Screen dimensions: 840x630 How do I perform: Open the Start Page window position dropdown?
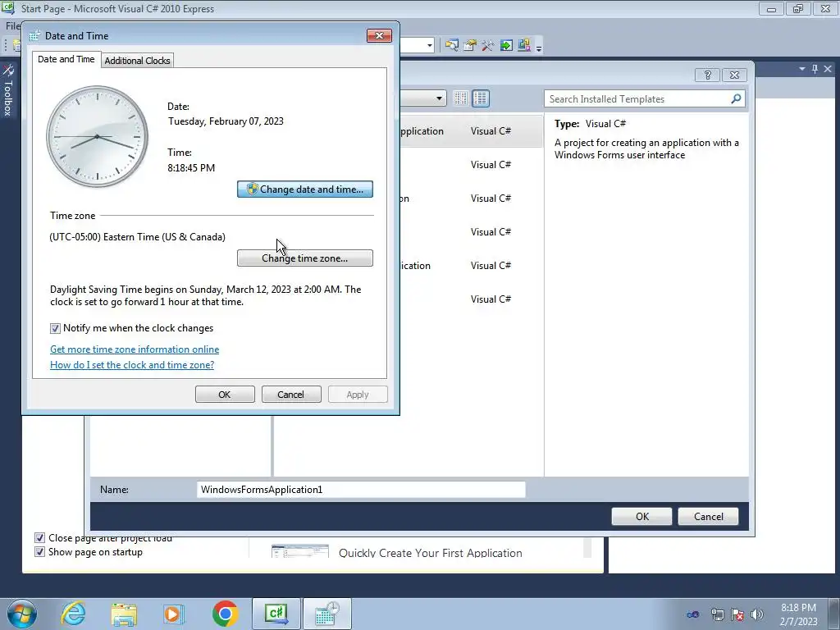(802, 69)
